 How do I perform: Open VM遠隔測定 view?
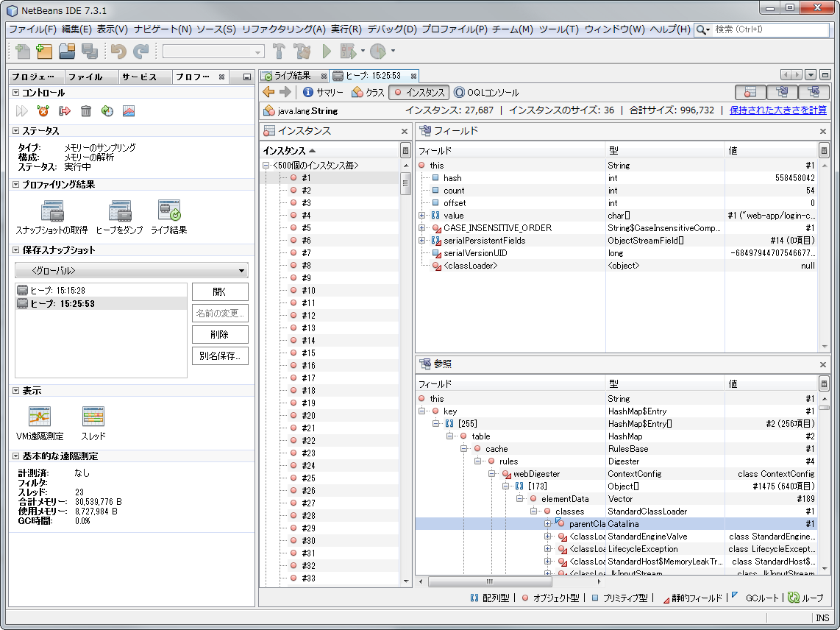click(x=40, y=424)
